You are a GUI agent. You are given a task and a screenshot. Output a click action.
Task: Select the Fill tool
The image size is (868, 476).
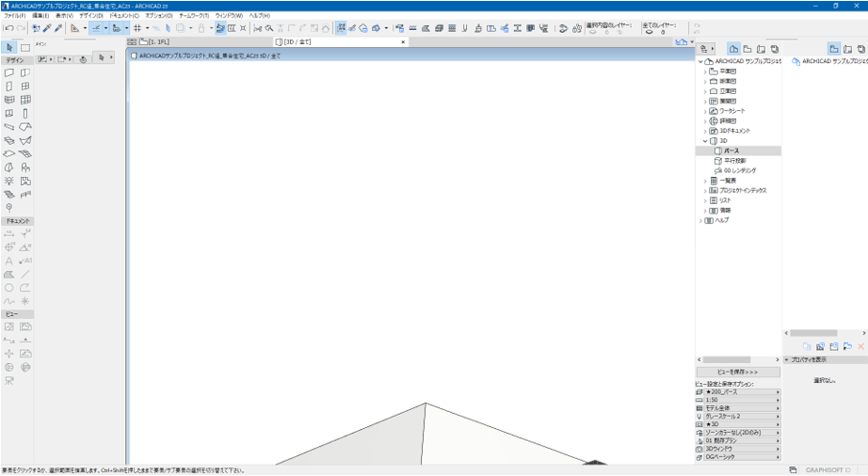point(9,274)
